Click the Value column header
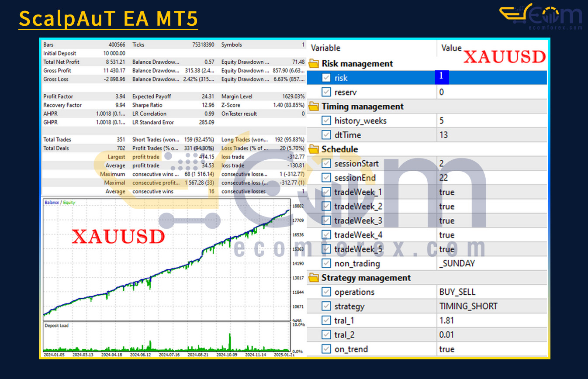The width and height of the screenshot is (588, 379). coord(451,48)
